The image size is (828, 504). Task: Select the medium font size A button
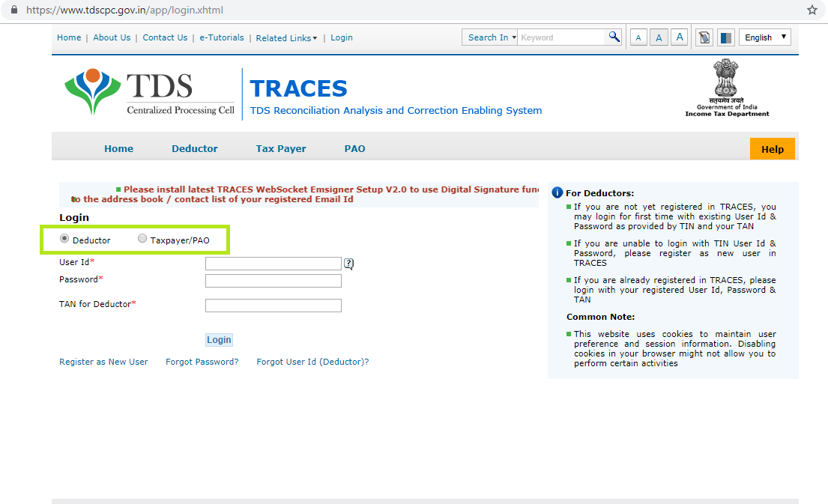pos(659,37)
